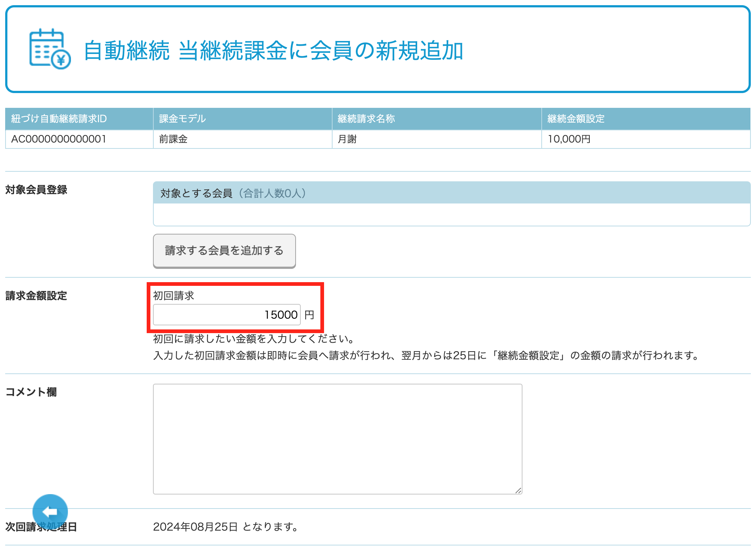The image size is (756, 551).
Task: Click the 紐づけ自動継続請求ID column header
Action: coord(79,119)
